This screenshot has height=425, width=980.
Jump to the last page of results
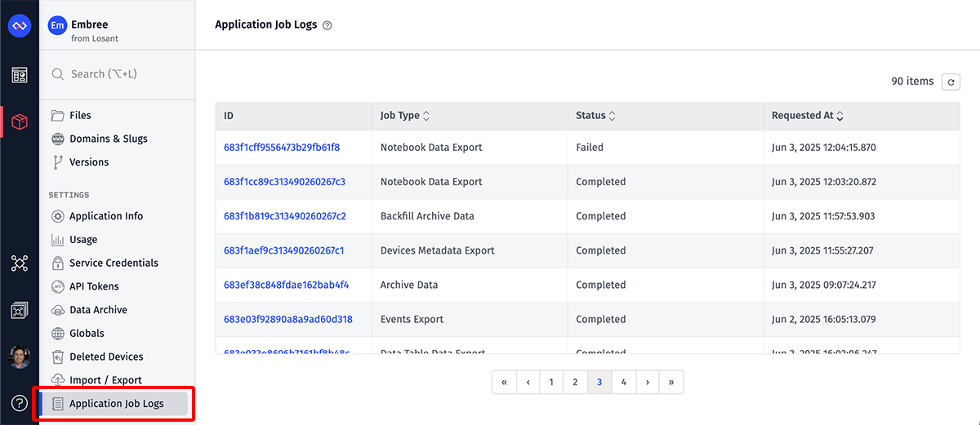pyautogui.click(x=671, y=382)
